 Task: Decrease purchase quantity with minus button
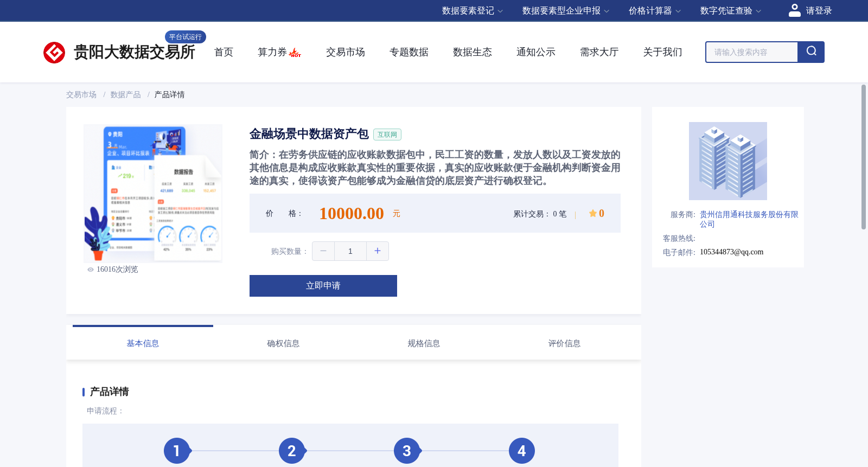click(x=323, y=251)
